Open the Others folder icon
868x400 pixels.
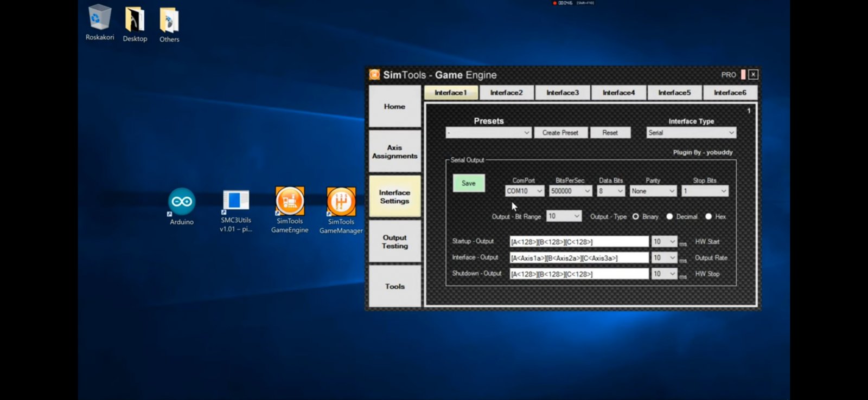point(169,21)
